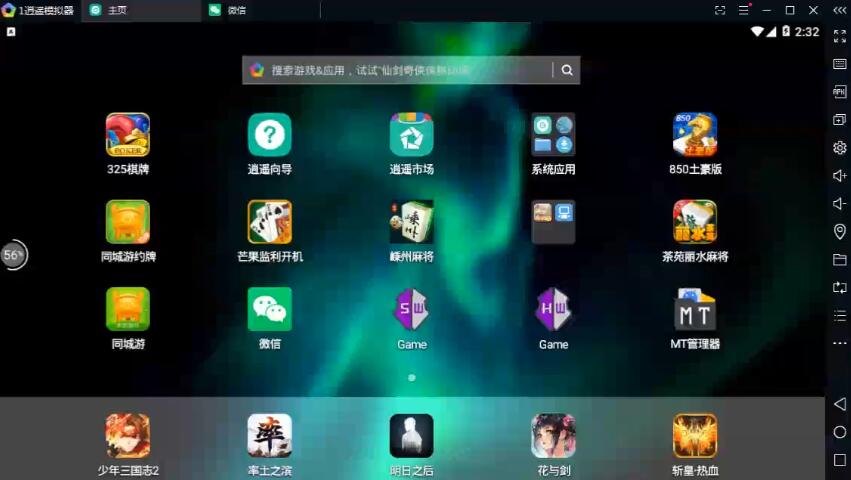Open the 逍遥向导 guide app
The width and height of the screenshot is (851, 480).
click(x=269, y=135)
